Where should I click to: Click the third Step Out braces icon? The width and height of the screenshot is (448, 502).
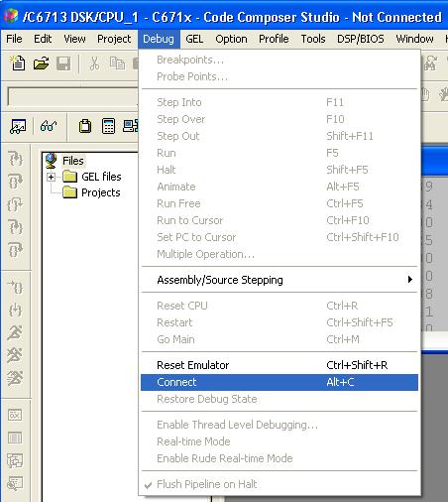pos(15,204)
